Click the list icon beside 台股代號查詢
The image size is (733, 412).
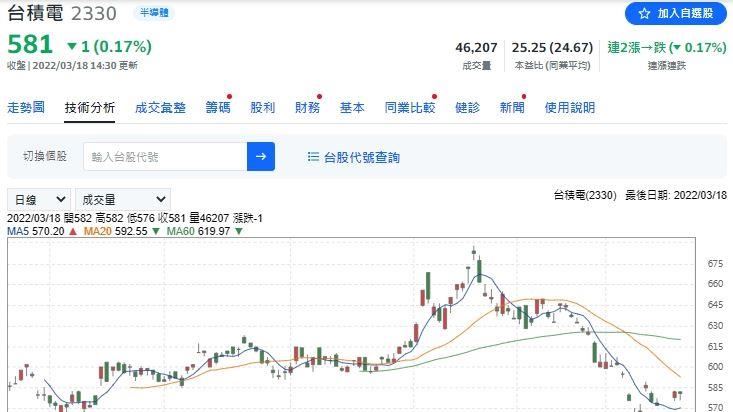(x=313, y=157)
